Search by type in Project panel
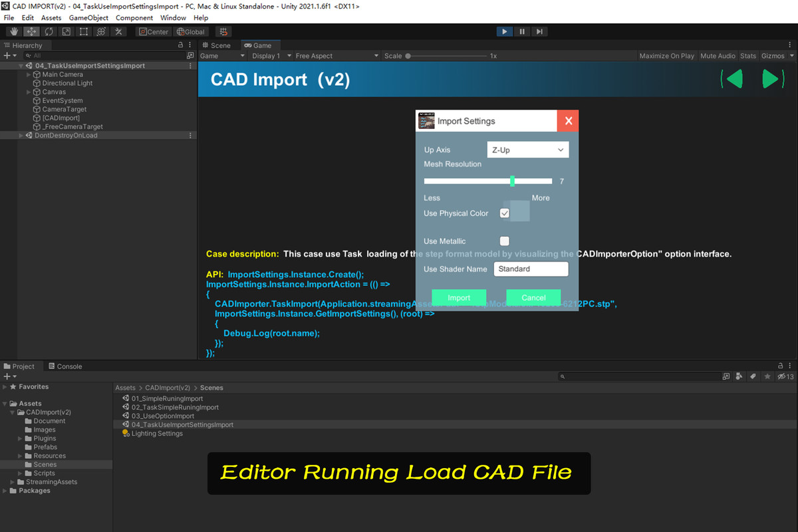This screenshot has width=798, height=532. 739,376
